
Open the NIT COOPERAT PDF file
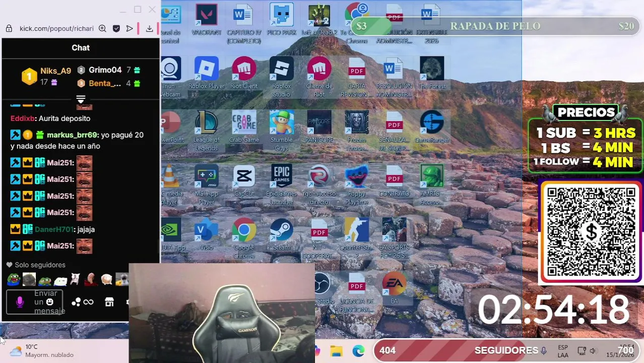[x=319, y=239]
